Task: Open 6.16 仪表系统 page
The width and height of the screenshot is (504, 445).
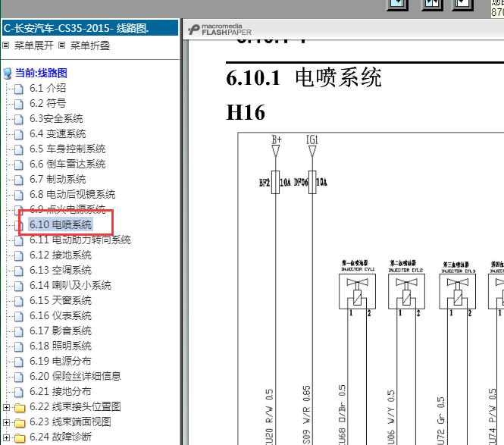Action: [x=61, y=315]
